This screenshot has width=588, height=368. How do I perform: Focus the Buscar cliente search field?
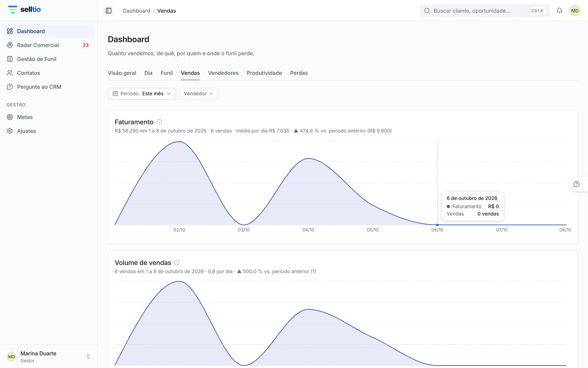[x=485, y=11]
